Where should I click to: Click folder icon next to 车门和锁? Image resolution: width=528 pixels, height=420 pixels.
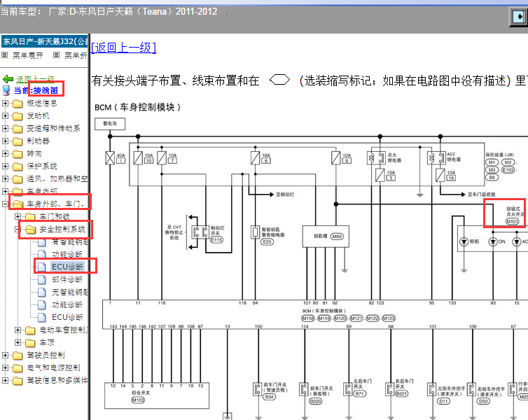pos(30,217)
